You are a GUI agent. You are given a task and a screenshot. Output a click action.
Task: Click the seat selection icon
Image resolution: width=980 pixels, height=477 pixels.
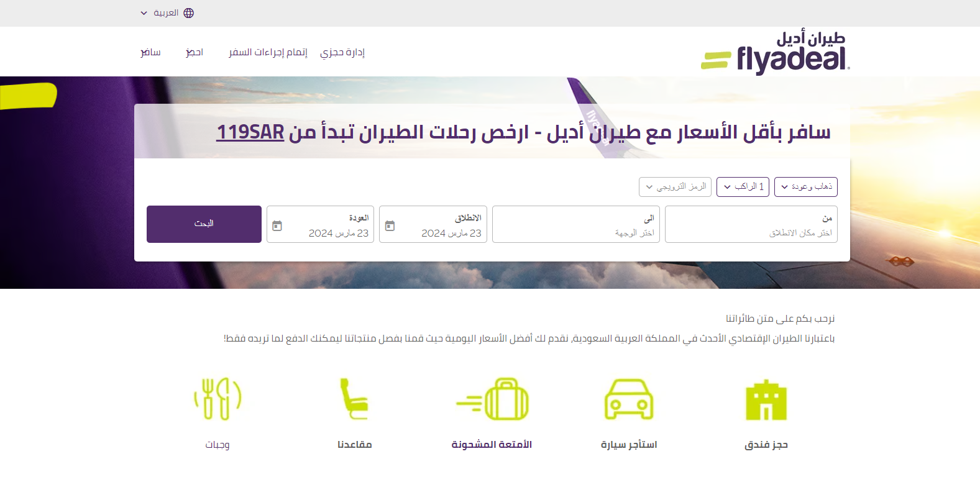(x=354, y=399)
